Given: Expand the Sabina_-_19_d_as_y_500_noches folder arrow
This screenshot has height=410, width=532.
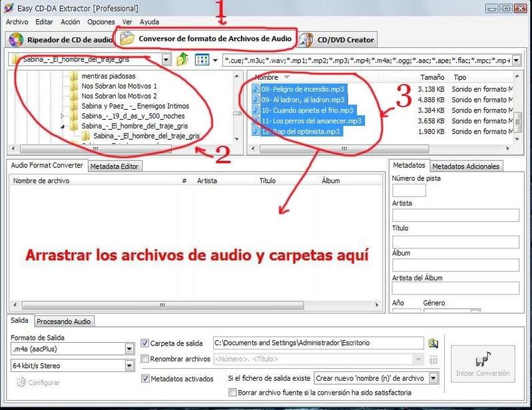Looking at the screenshot, I should (63, 116).
